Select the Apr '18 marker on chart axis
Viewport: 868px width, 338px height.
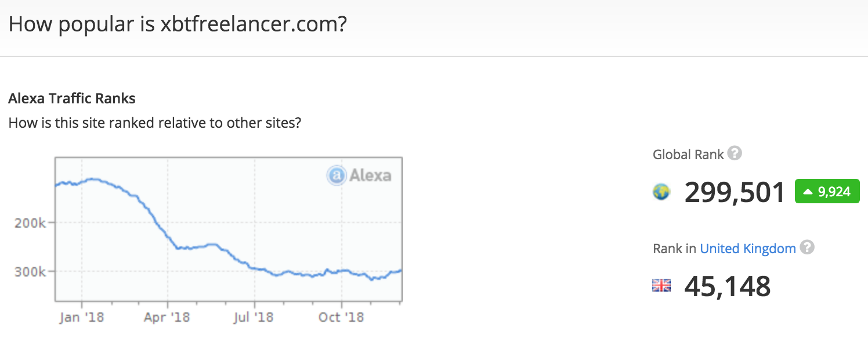pyautogui.click(x=167, y=317)
